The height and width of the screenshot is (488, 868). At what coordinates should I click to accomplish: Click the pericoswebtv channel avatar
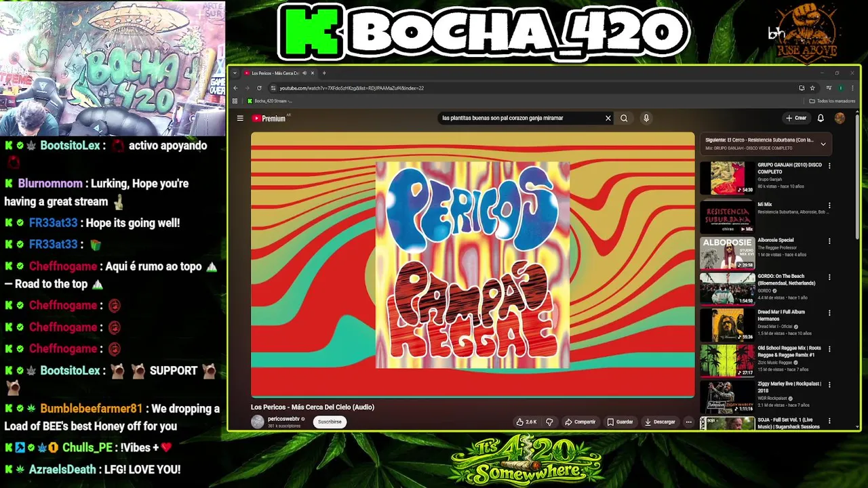coord(258,422)
